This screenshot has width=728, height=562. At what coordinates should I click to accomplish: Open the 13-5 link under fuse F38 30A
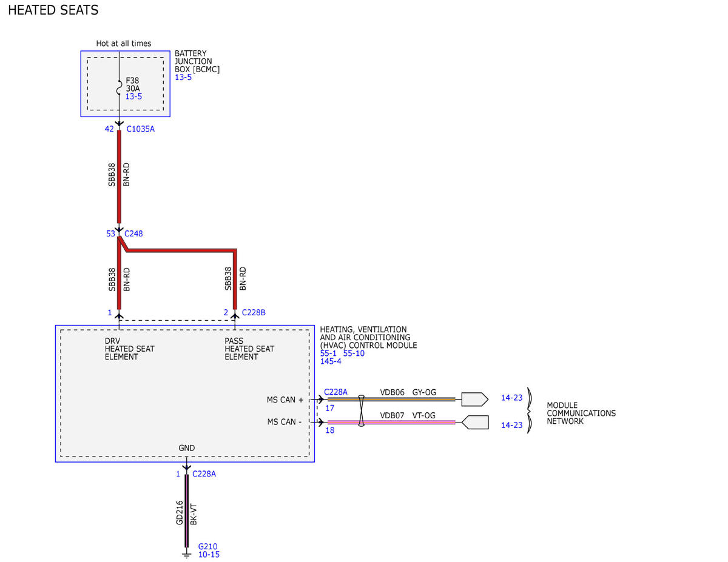[133, 96]
